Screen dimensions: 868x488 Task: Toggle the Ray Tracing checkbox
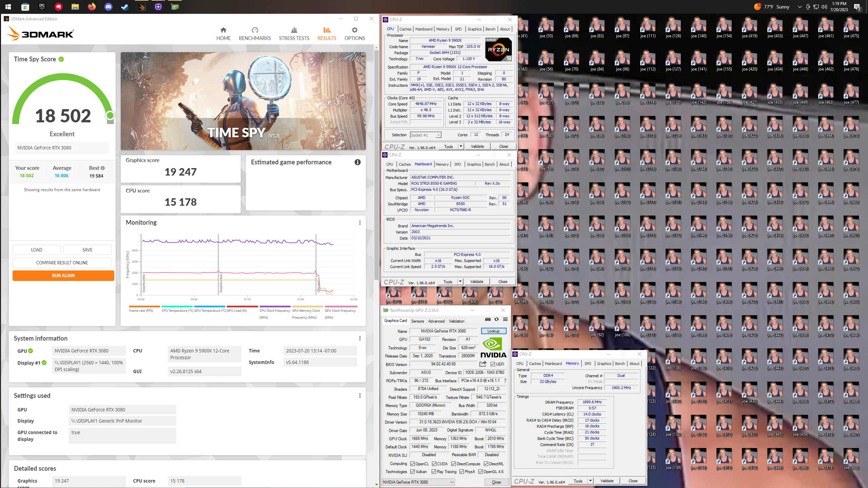coord(434,472)
